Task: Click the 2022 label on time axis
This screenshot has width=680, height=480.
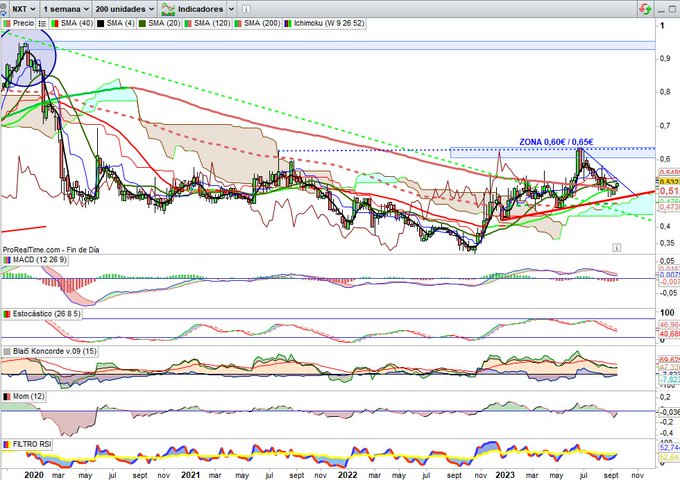Action: point(348,475)
